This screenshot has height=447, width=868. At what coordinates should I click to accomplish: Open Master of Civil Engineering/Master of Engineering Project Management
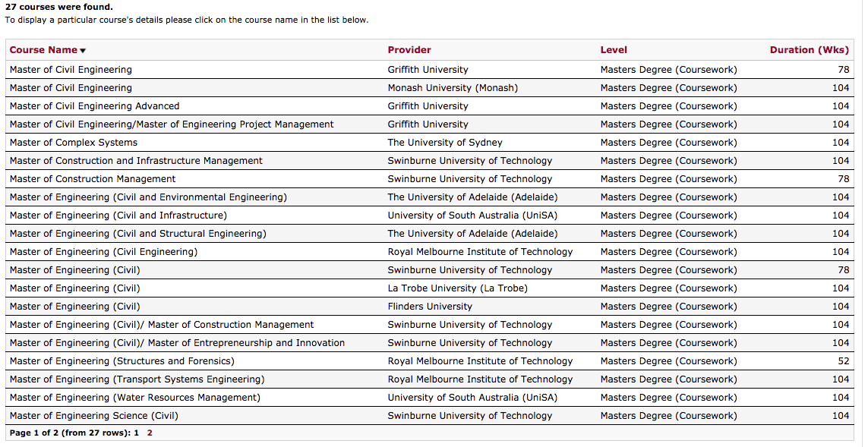tap(172, 124)
